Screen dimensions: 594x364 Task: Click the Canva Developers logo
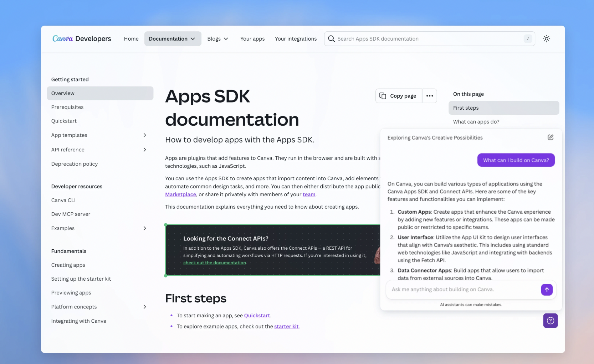tap(82, 38)
